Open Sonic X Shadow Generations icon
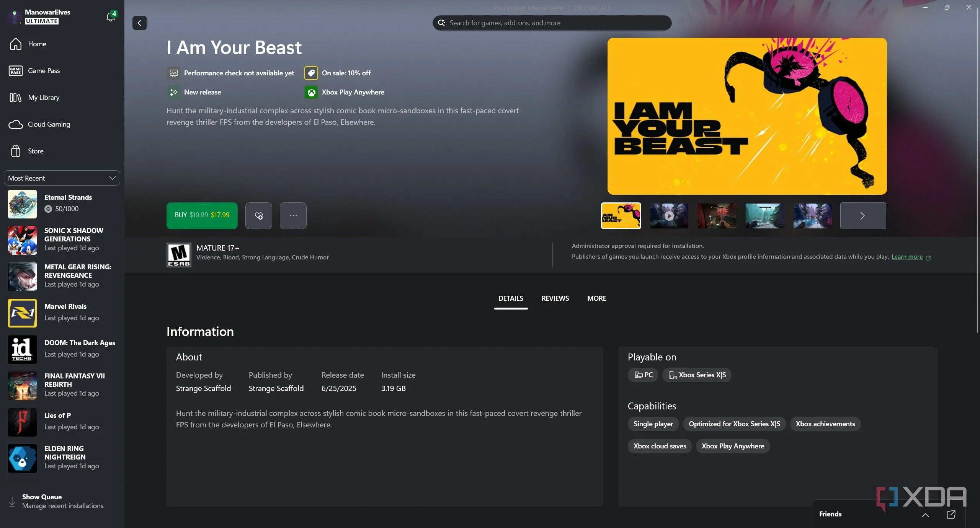 22,241
